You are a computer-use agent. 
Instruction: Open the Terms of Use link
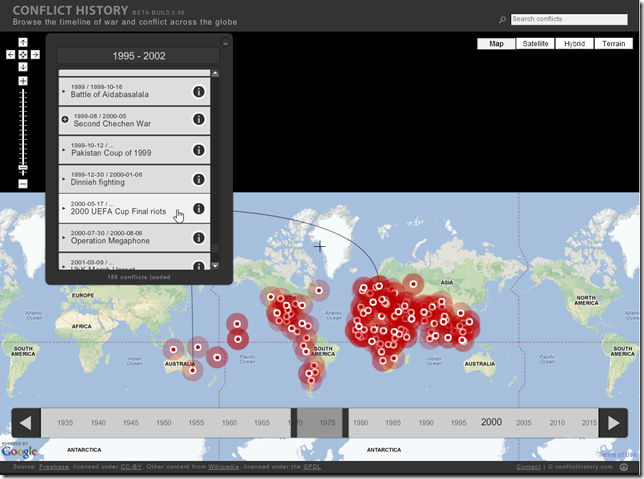(617, 454)
